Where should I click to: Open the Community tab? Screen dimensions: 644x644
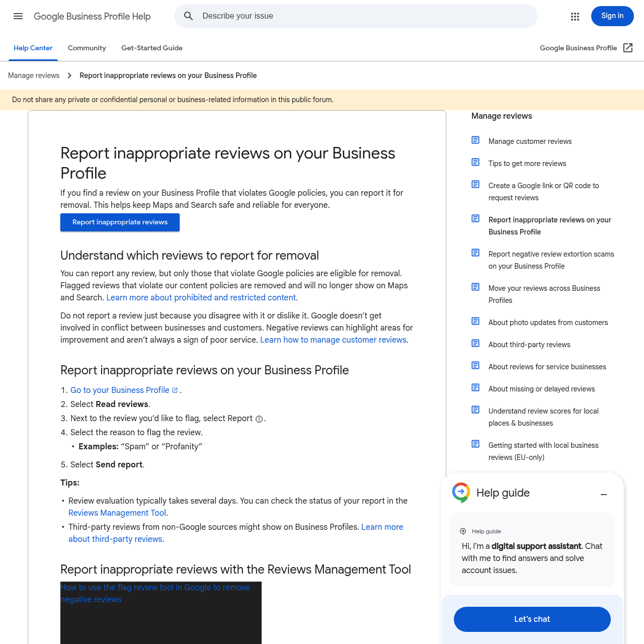(x=87, y=48)
